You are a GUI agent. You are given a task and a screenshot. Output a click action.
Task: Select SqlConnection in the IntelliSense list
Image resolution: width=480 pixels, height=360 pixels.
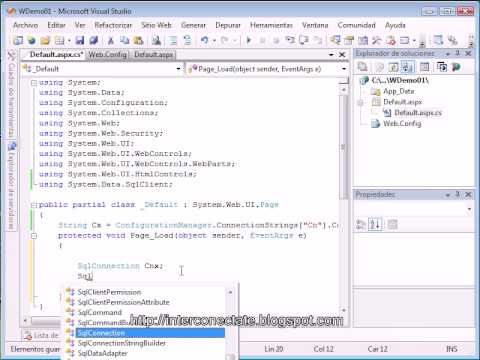(150, 333)
